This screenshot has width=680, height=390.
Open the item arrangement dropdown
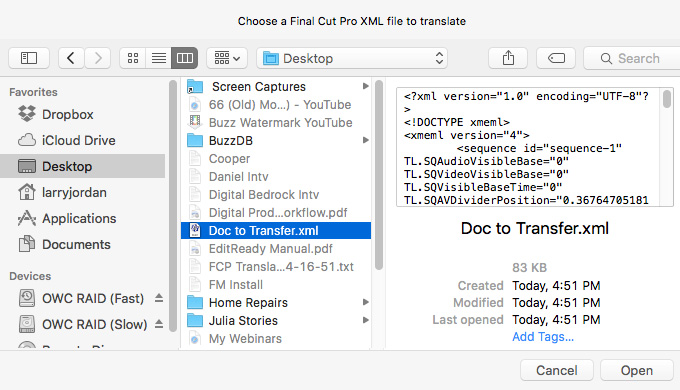tap(227, 58)
